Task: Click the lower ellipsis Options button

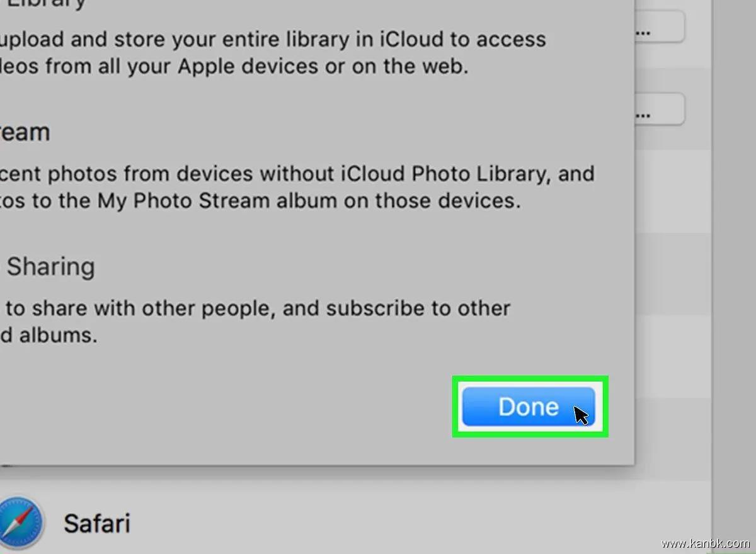Action: pyautogui.click(x=658, y=110)
